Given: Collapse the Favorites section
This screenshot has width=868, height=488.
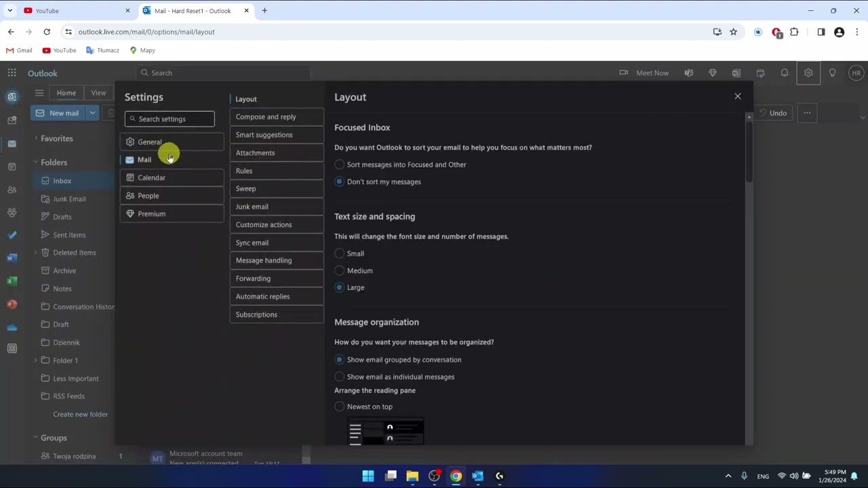Looking at the screenshot, I should coord(36,138).
